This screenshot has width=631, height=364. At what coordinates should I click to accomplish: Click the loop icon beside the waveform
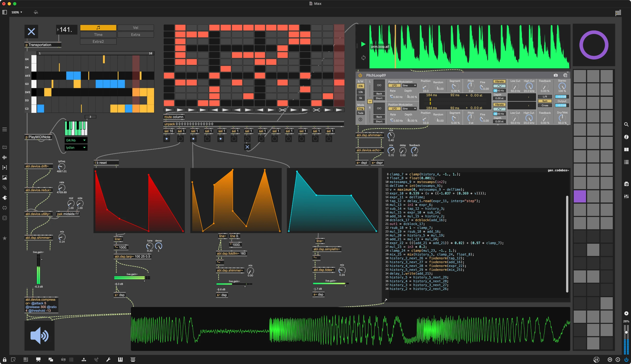pyautogui.click(x=363, y=58)
